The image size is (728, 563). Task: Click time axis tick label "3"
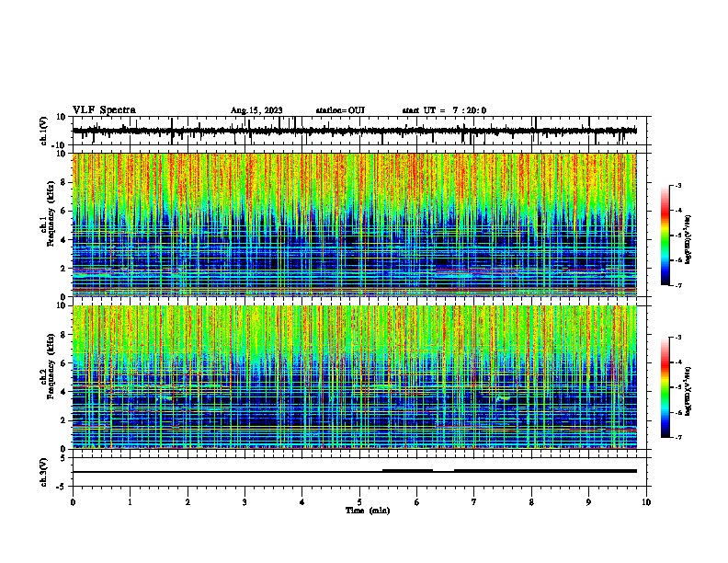[x=245, y=502]
